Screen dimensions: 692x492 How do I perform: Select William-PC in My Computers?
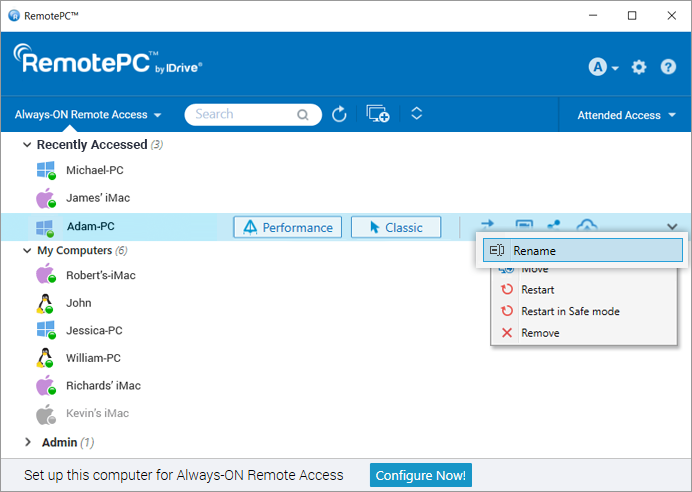(93, 358)
